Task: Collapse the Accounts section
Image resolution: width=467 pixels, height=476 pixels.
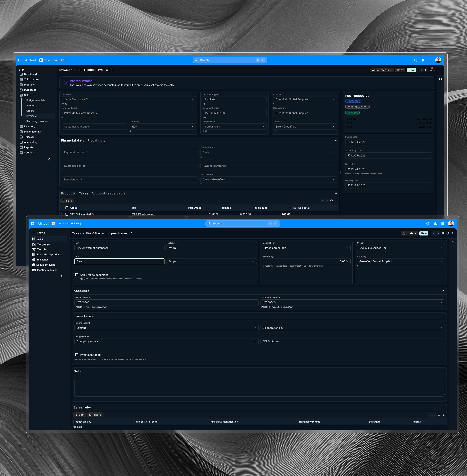Action: pyautogui.click(x=443, y=291)
